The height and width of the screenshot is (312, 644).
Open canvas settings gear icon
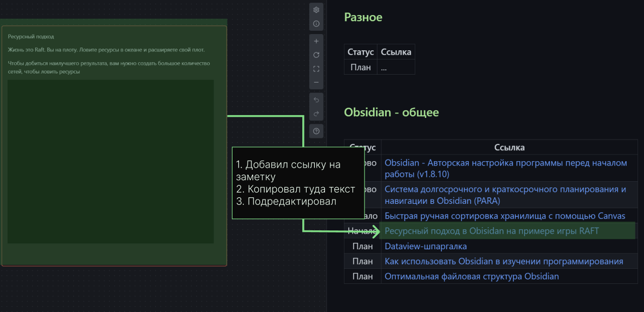tap(316, 10)
